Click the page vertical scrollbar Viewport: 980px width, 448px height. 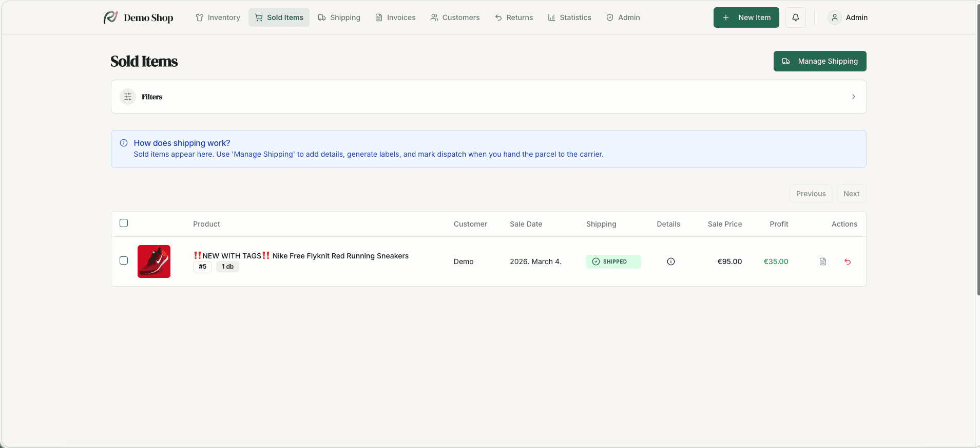click(978, 149)
